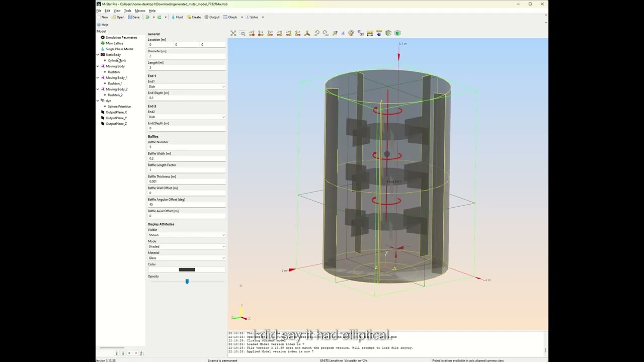This screenshot has height=362, width=644.
Task: Click the OutputPlane_X black plane icon
Action: coord(103,112)
